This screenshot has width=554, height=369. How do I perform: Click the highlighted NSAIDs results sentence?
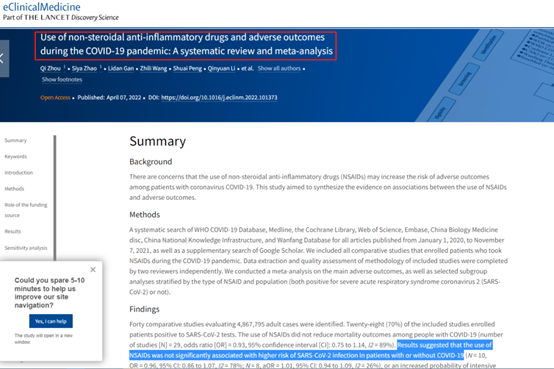[311, 350]
